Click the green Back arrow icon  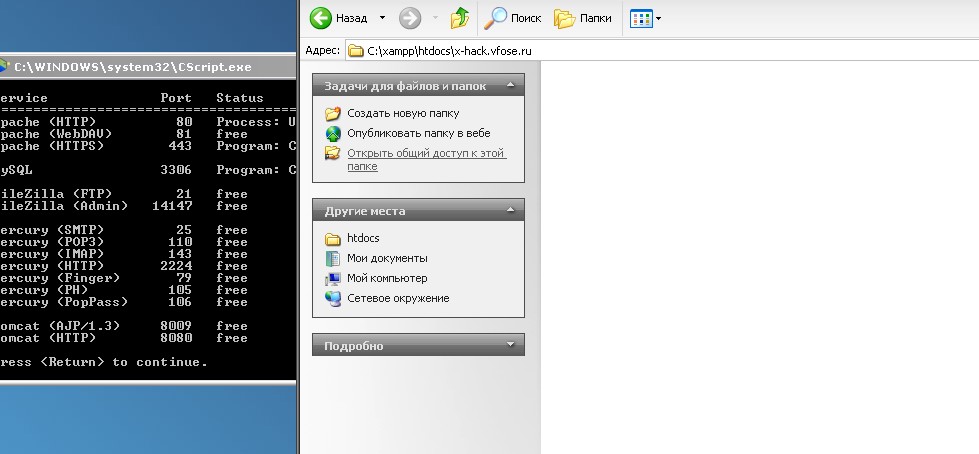click(x=321, y=18)
